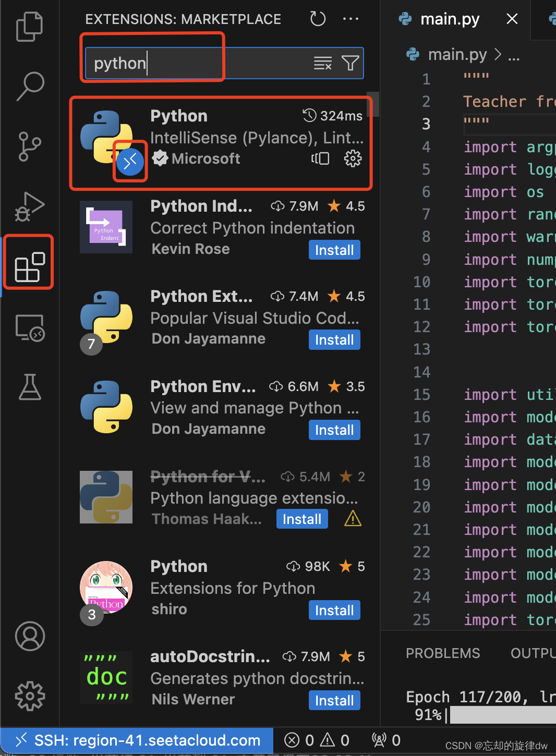Image resolution: width=556 pixels, height=756 pixels.
Task: Open the Manage settings gear menu
Action: [30, 696]
